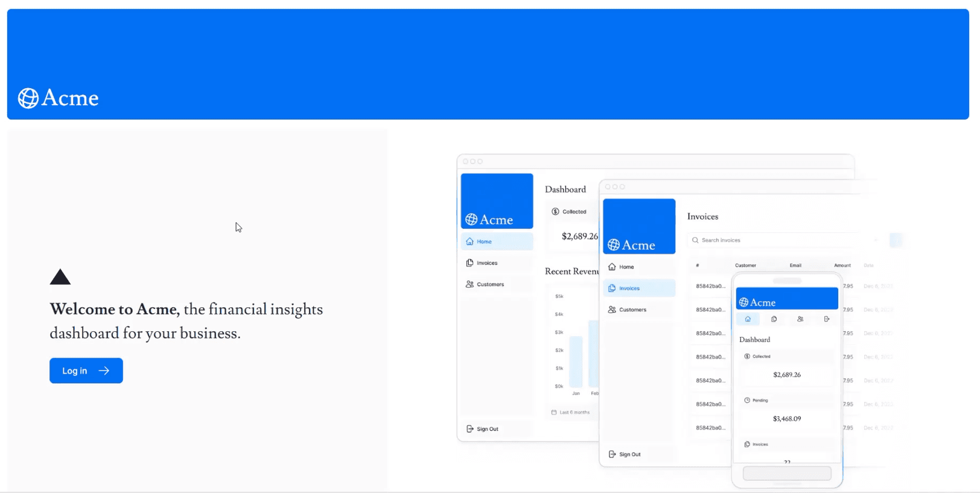The image size is (980, 493).
Task: Click the arrow icon inside the Log in button
Action: [104, 371]
